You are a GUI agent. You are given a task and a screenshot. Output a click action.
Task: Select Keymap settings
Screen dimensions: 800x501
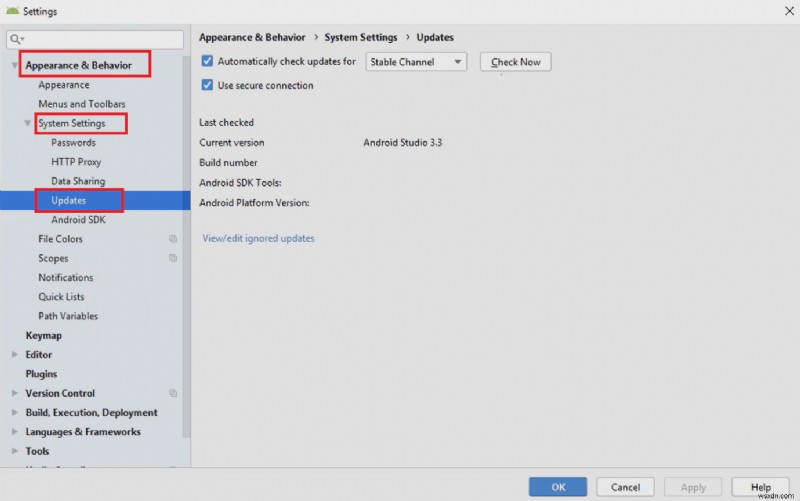coord(43,336)
